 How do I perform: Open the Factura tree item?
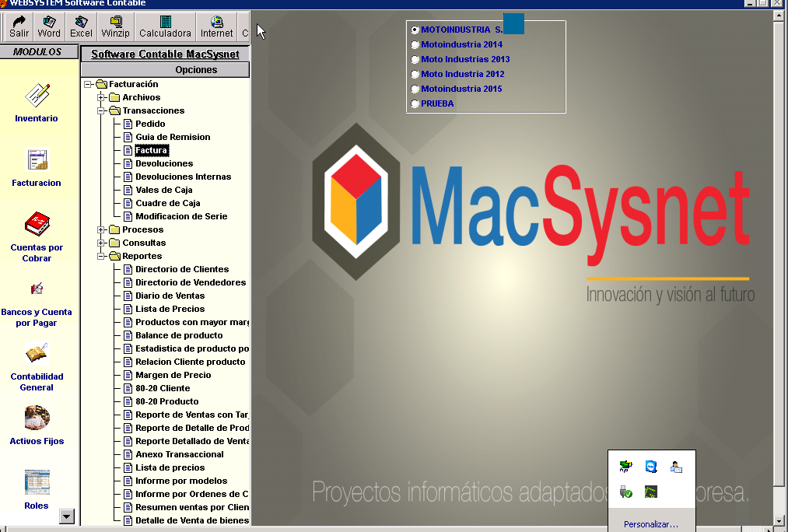point(151,150)
